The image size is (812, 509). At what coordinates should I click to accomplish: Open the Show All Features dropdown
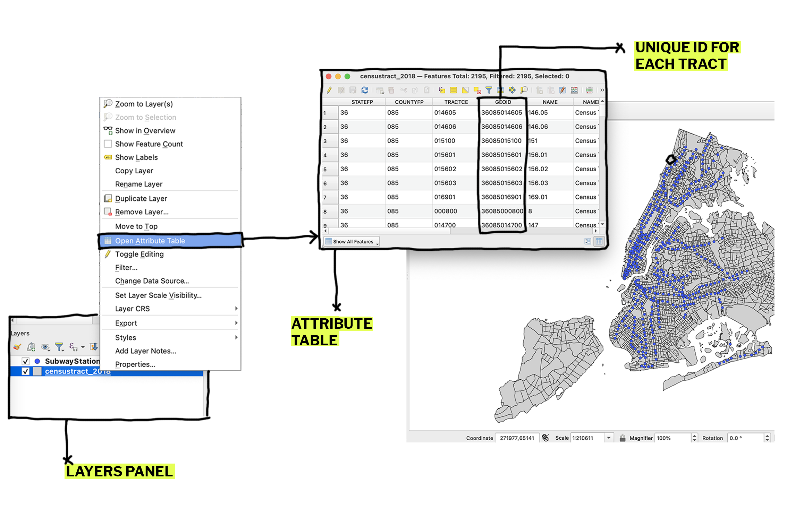point(352,241)
